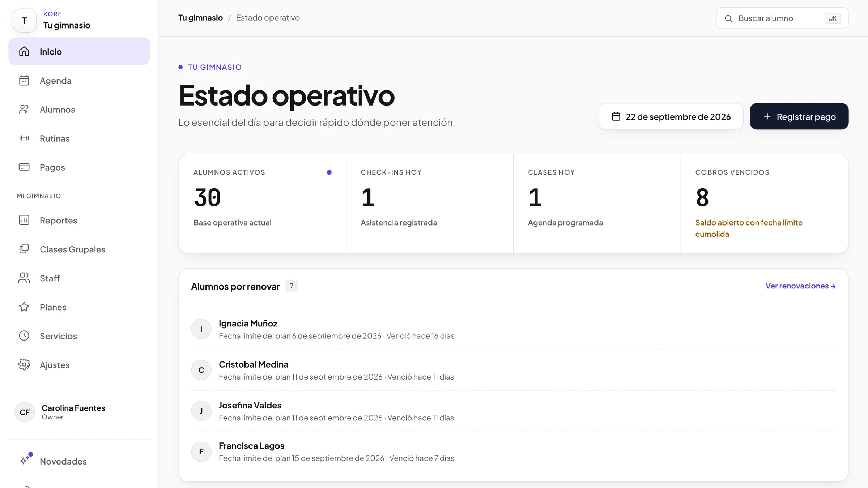The height and width of the screenshot is (488, 868).
Task: Click the Check-ins hoy card
Action: pyautogui.click(x=429, y=204)
